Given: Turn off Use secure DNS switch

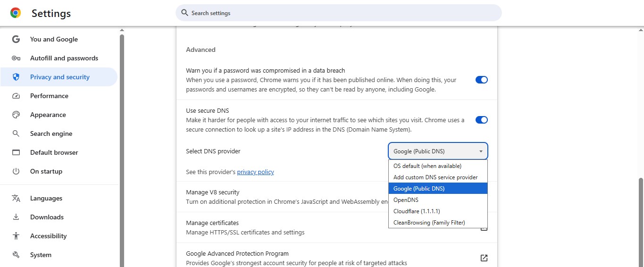Looking at the screenshot, I should coord(482,120).
